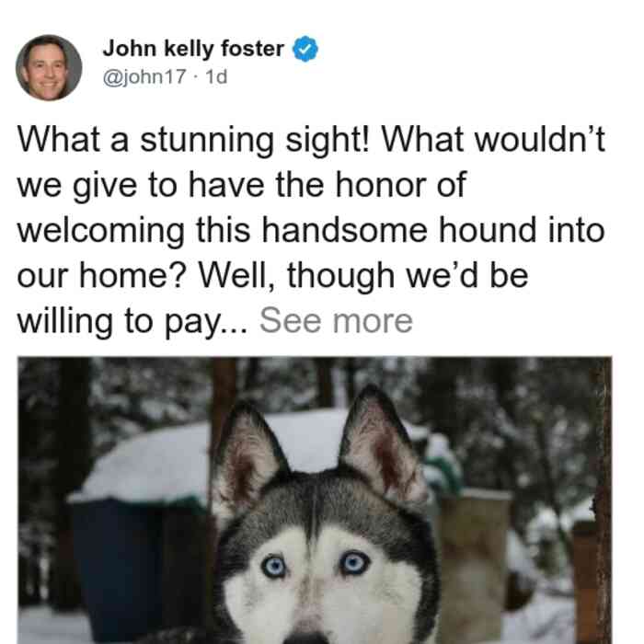Image resolution: width=644 pixels, height=644 pixels.
Task: Click the word "honor" in the tweet
Action: 381,185
